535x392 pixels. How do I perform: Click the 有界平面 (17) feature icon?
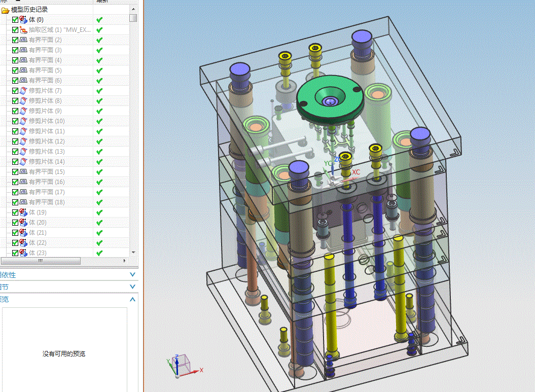pyautogui.click(x=23, y=192)
